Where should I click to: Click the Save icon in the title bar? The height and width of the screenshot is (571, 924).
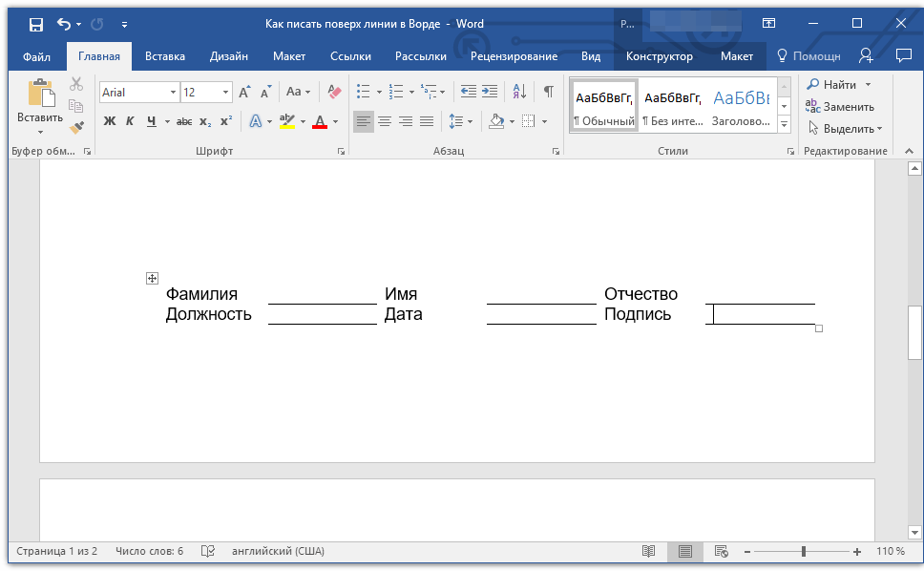point(35,24)
